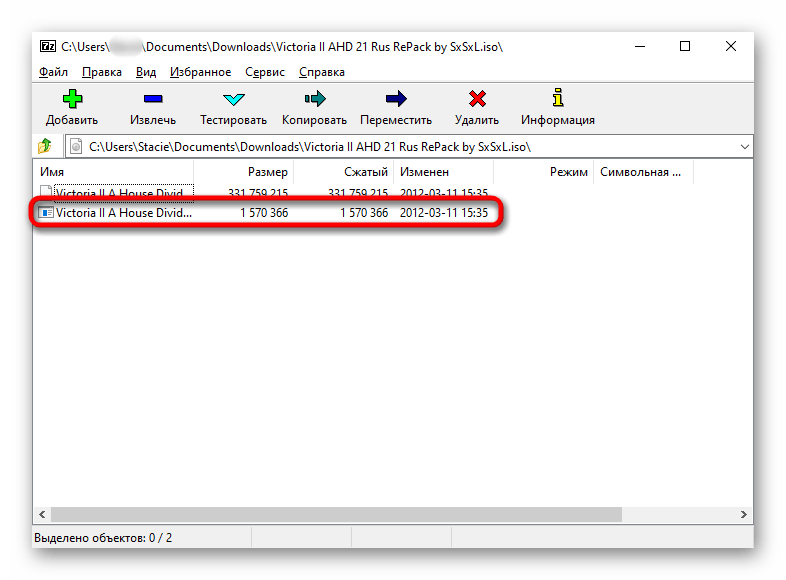Screen dimensions: 786x580
Task: Expand the address bar path dropdown
Action: [x=744, y=147]
